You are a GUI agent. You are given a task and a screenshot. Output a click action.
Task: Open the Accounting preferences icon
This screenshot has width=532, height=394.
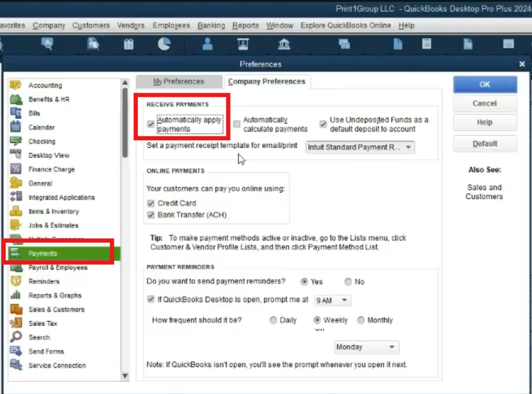16,85
